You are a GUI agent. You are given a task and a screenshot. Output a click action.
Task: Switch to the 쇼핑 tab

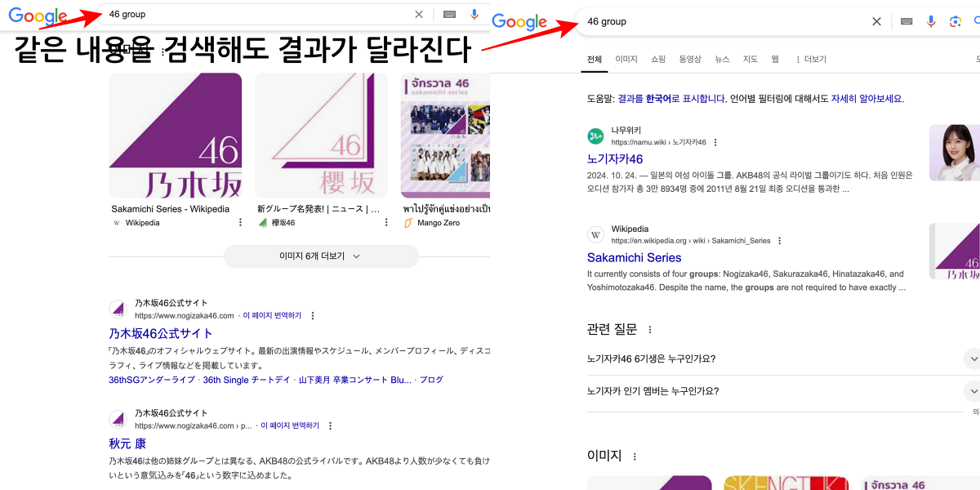tap(658, 59)
